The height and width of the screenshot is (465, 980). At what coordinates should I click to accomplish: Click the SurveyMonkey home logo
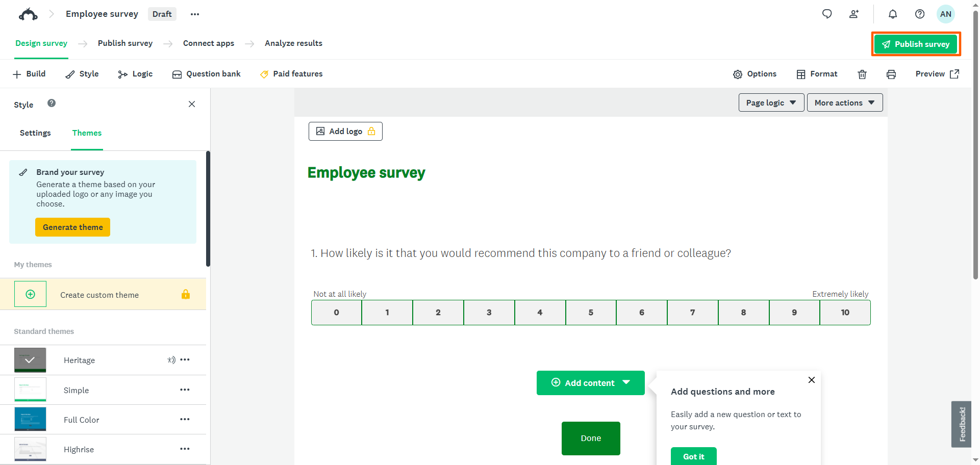click(x=28, y=14)
